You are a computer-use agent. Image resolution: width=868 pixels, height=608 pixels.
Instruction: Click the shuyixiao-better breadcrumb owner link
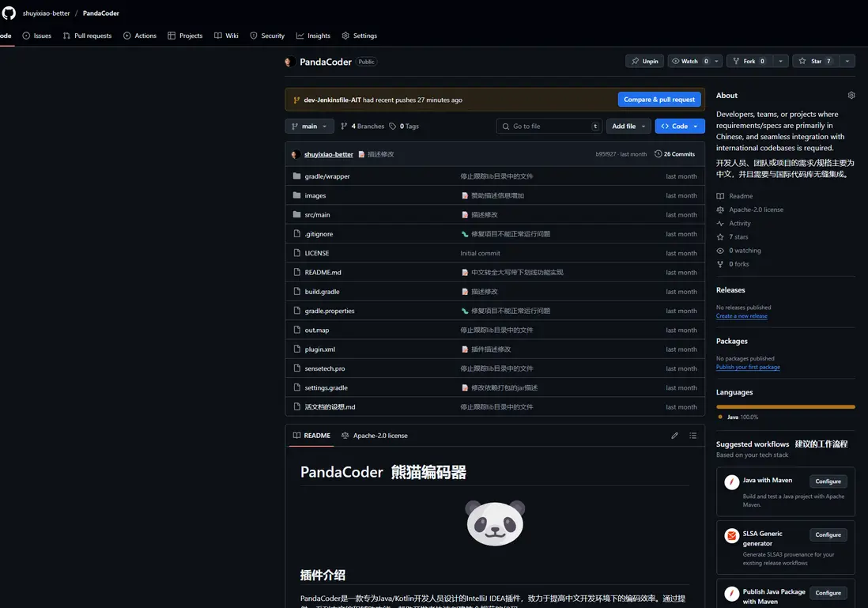[x=47, y=13]
